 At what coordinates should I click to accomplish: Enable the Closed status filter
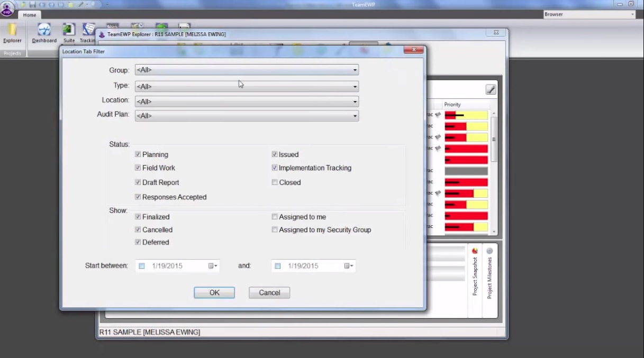coord(274,182)
